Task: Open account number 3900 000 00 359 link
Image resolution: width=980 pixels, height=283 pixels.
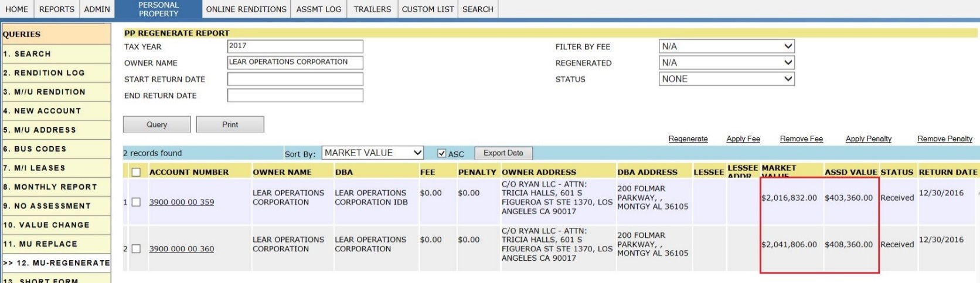Action: click(x=182, y=202)
